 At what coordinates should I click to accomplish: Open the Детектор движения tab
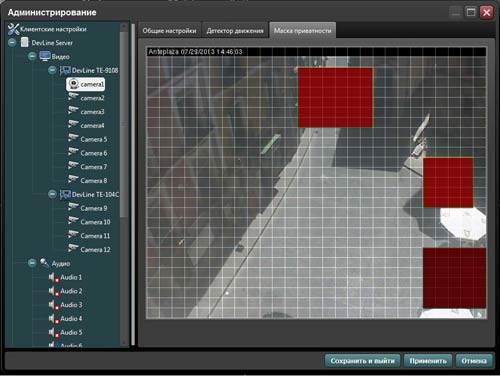(235, 31)
